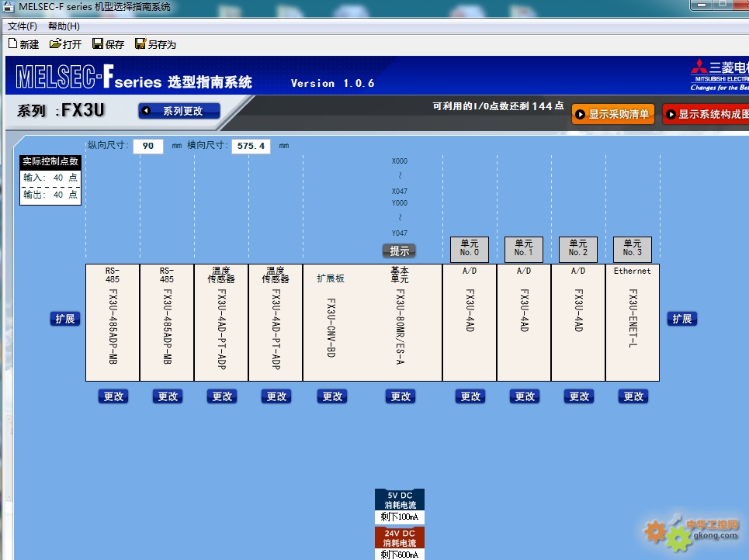Click 更改 under the FX3U-ENET-L Ethernet module
The image size is (749, 560).
pyautogui.click(x=633, y=396)
